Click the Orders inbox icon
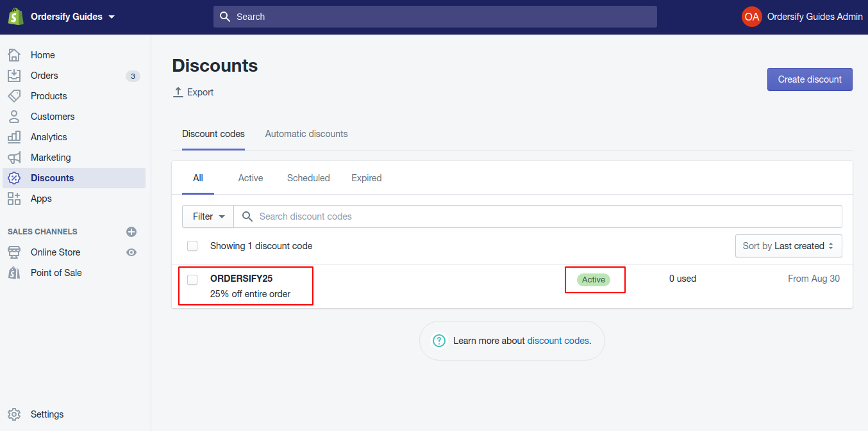Screen dimensions: 868x431 [x=14, y=76]
